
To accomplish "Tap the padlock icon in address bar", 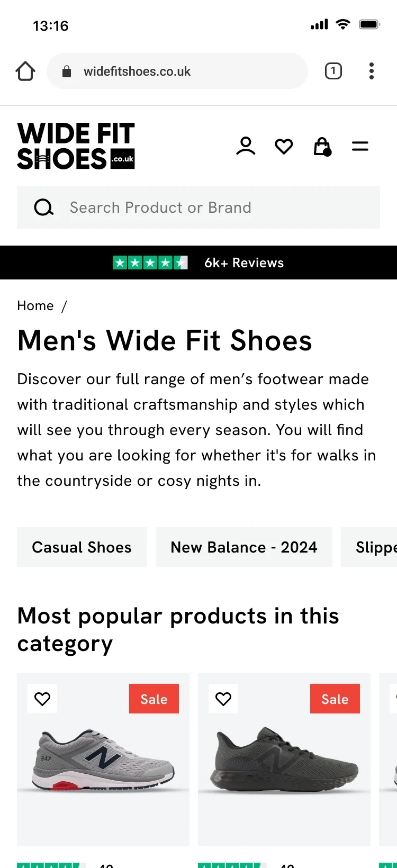I will tap(67, 71).
